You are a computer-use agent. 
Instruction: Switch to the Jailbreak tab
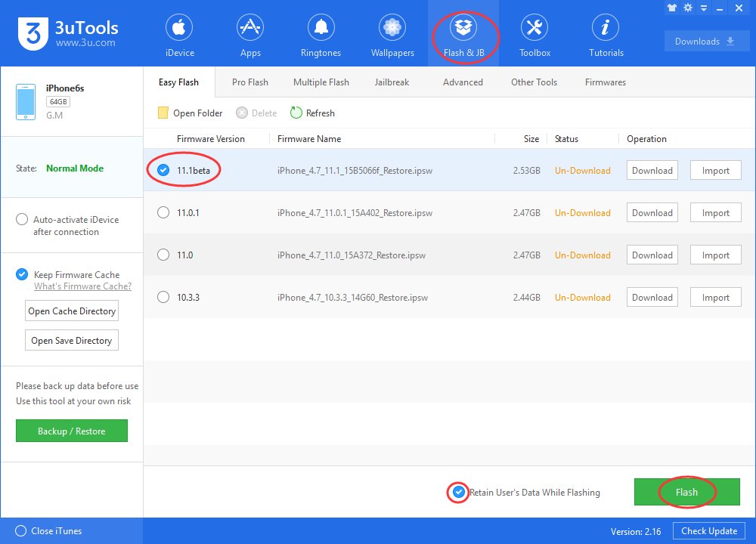point(392,82)
